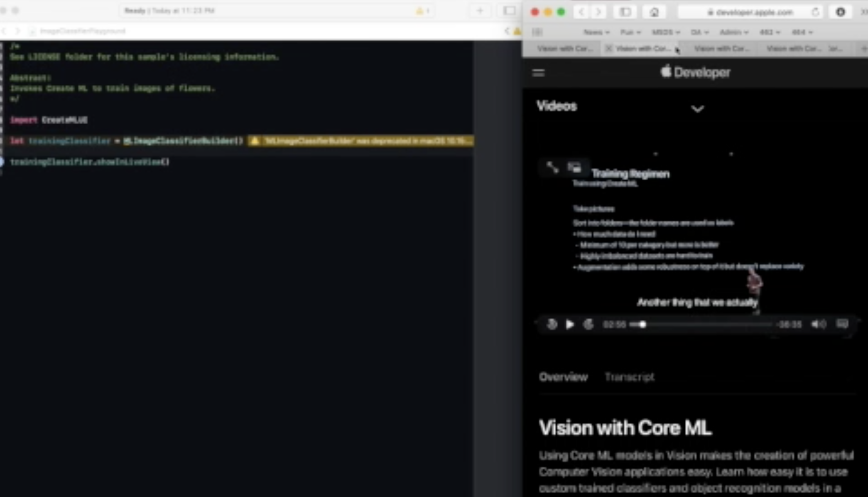The image size is (868, 497).
Task: Toggle closed captions on the video player
Action: tap(842, 324)
